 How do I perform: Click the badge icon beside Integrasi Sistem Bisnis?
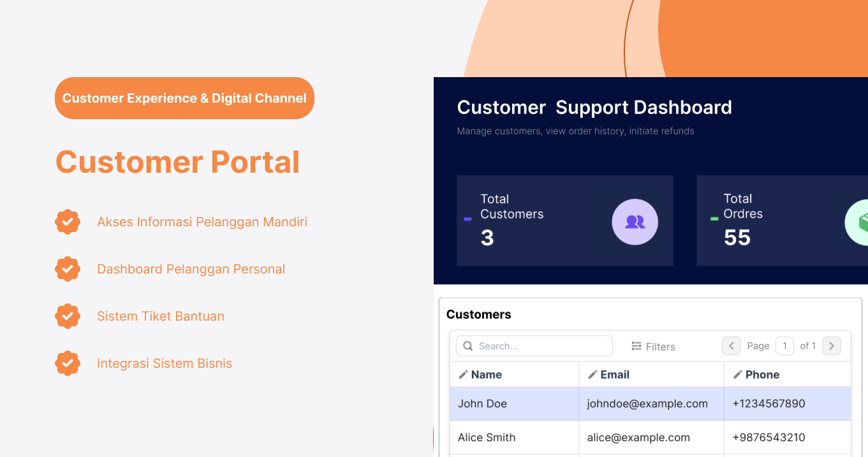click(68, 363)
